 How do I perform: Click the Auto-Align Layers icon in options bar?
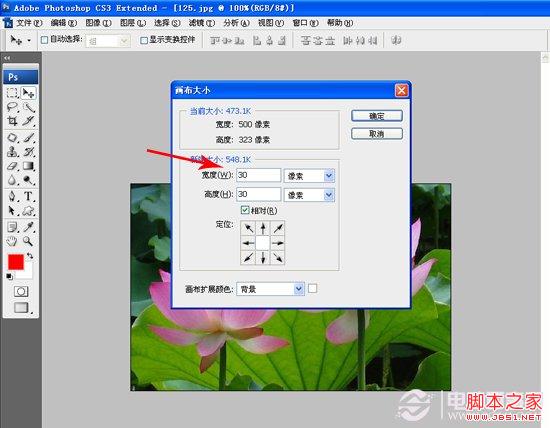396,40
